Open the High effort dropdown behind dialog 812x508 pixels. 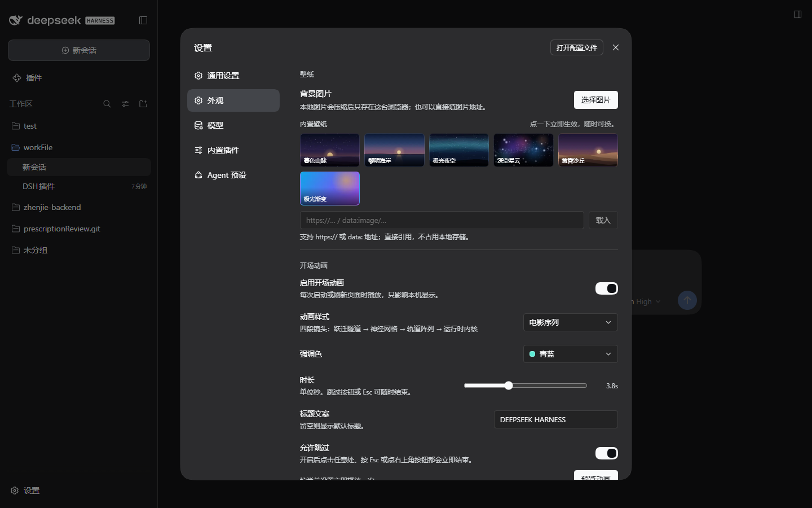(x=647, y=301)
